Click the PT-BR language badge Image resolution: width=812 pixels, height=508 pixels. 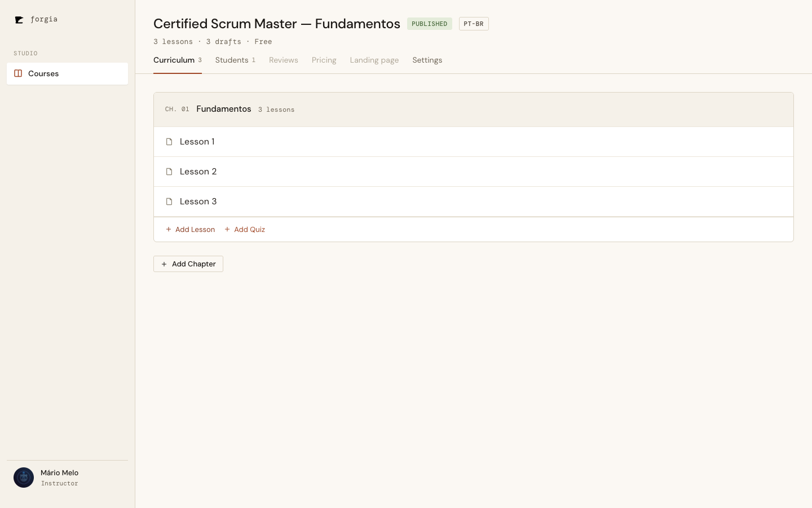click(x=474, y=24)
